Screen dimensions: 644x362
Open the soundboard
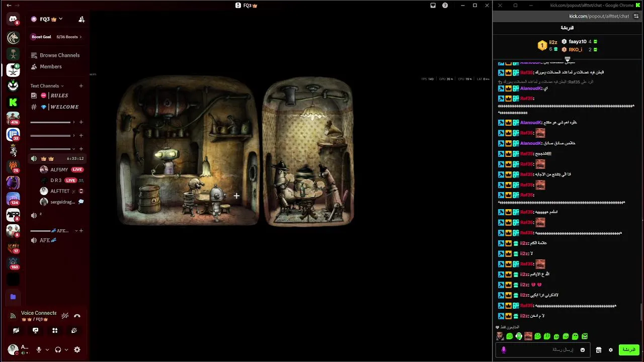74,330
